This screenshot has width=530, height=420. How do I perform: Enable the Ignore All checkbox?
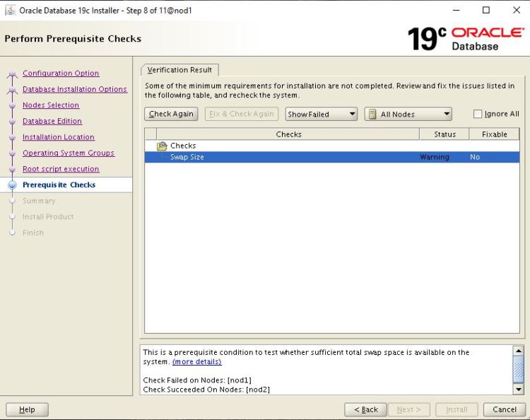[478, 115]
